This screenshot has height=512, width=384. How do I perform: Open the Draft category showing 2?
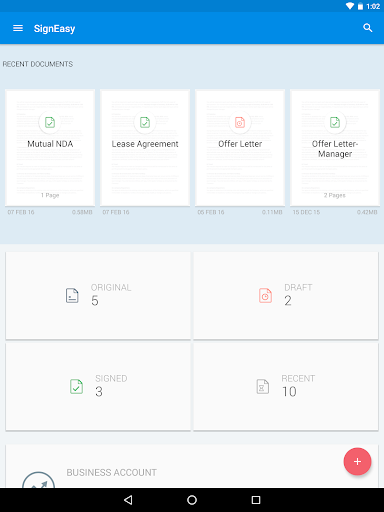point(286,296)
